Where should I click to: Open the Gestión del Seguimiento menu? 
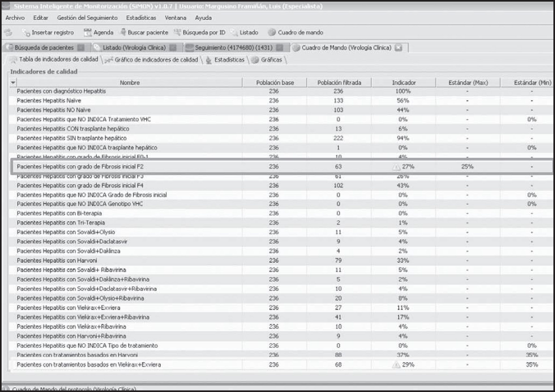click(x=87, y=18)
